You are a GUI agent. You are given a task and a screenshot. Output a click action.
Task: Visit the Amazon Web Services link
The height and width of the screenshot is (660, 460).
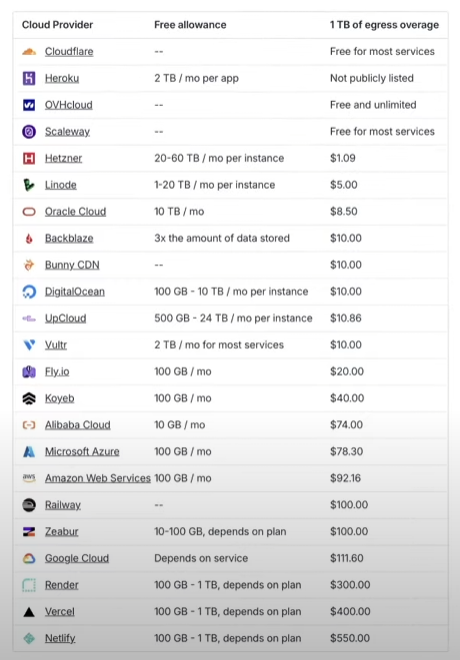click(x=98, y=478)
